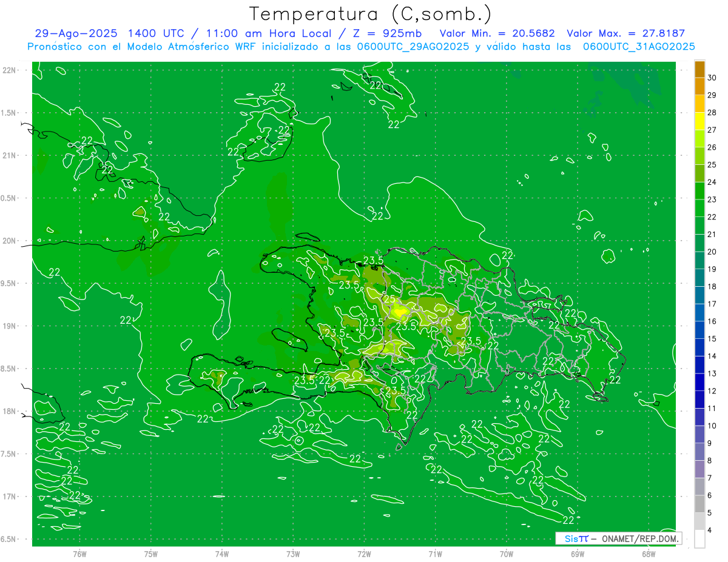Click the '68W' longitude axis label
This screenshot has width=728, height=562.
click(x=649, y=554)
